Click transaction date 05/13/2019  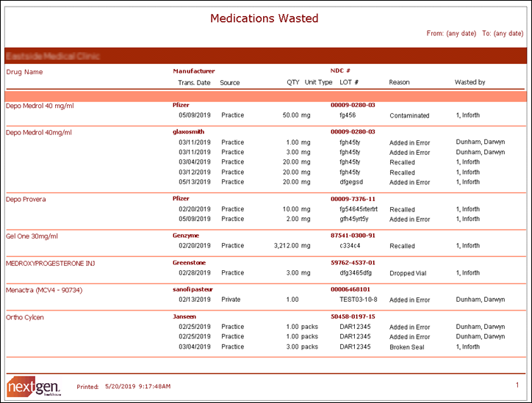click(195, 182)
